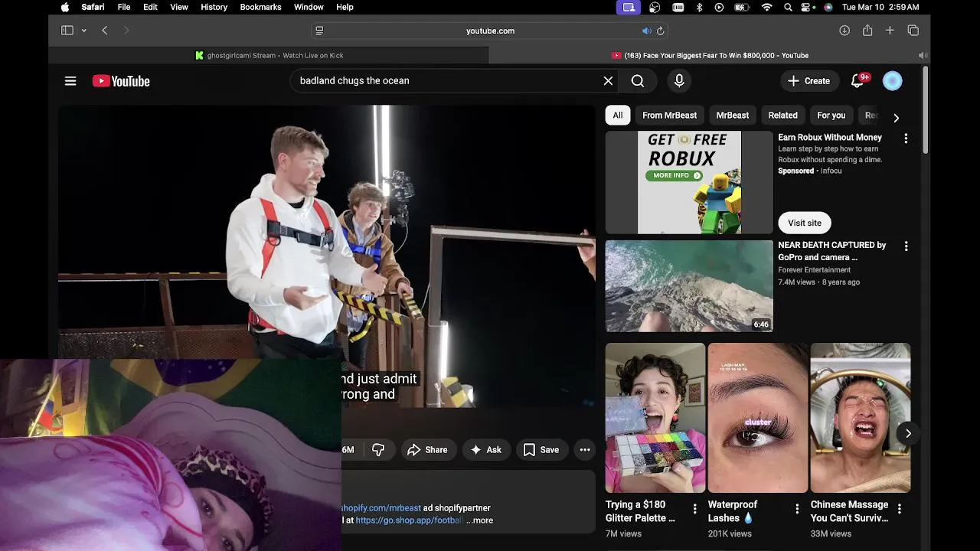Open the go.shop.app link in description
The width and height of the screenshot is (980, 551).
(410, 520)
